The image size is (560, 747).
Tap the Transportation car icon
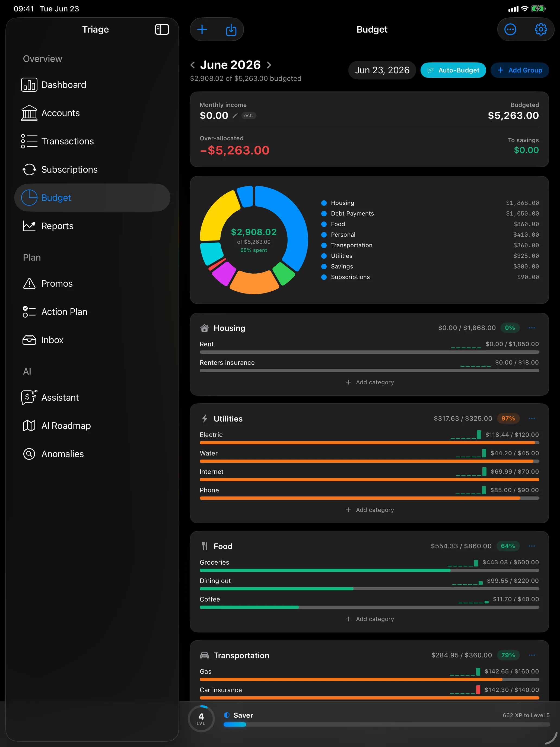coord(205,655)
